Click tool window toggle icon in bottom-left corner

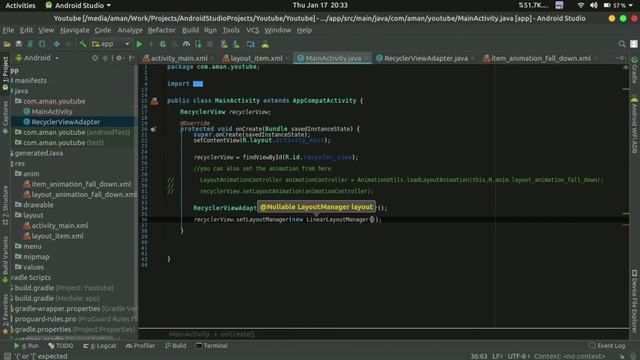click(7, 356)
